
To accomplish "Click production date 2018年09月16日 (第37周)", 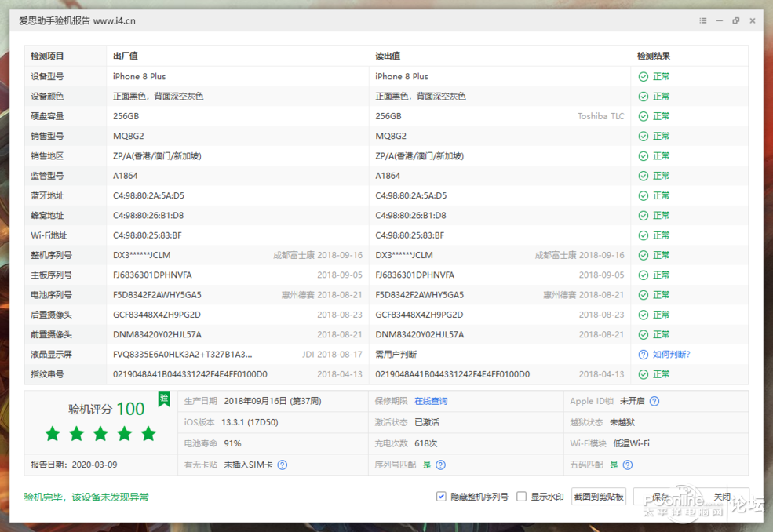I will (272, 401).
